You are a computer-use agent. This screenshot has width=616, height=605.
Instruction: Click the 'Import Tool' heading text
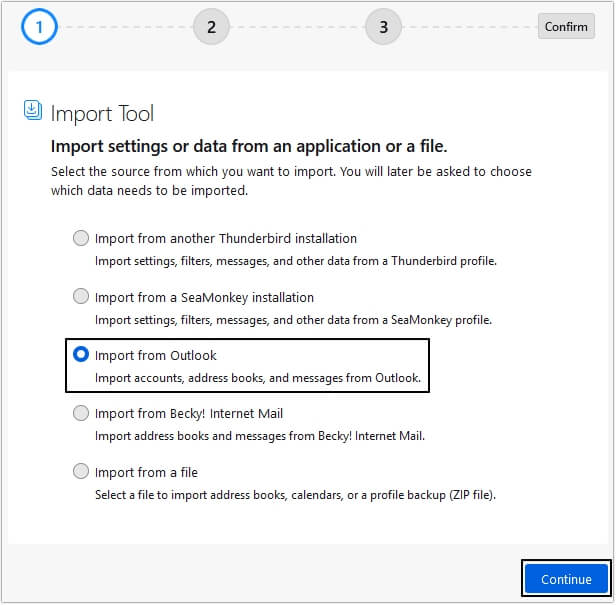(102, 113)
